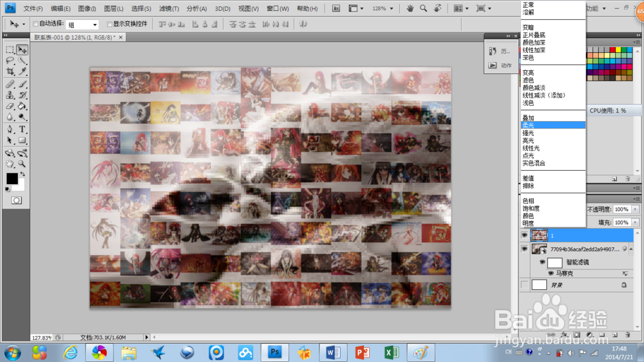Enable Show Transform Controls checkbox
The image size is (644, 362).
(x=109, y=24)
